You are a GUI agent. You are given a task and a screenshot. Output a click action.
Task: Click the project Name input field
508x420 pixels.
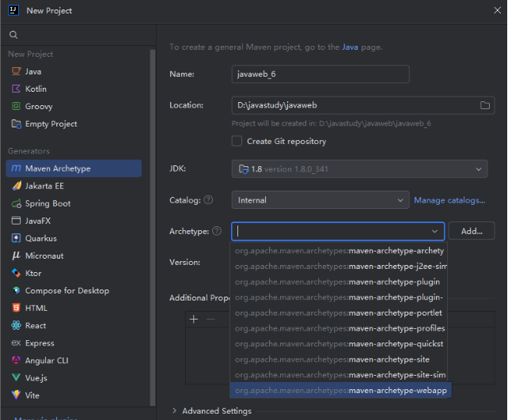pyautogui.click(x=320, y=74)
